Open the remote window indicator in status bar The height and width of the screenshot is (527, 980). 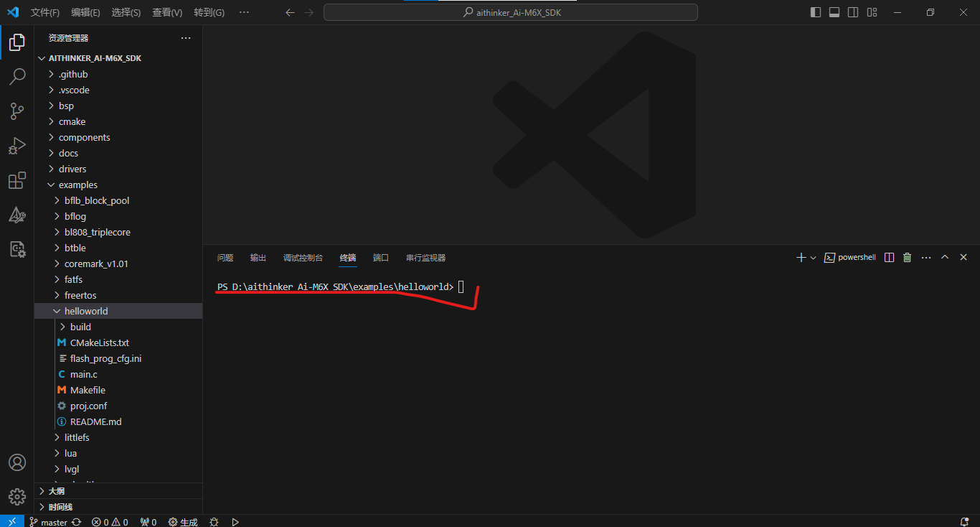(x=12, y=521)
